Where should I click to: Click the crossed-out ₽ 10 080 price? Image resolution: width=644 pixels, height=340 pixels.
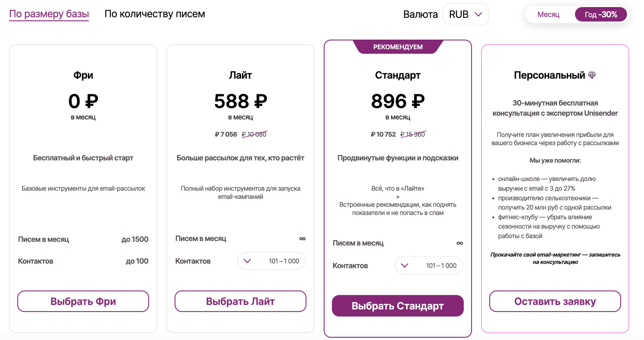coord(254,134)
